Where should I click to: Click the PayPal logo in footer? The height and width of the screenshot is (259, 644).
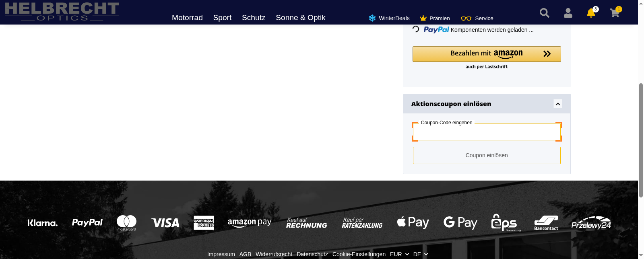click(87, 222)
